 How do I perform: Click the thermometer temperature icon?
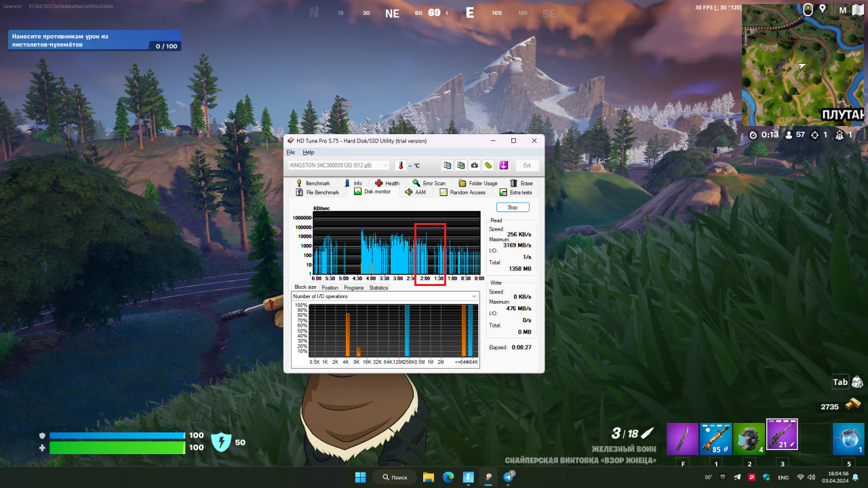400,165
